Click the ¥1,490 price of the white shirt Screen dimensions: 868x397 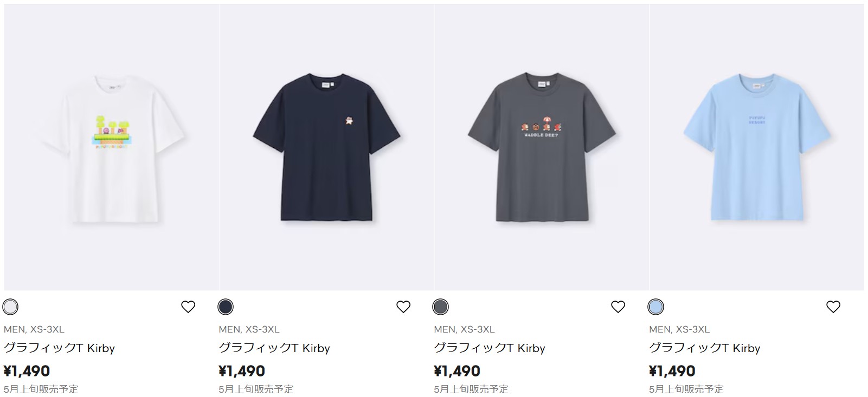[x=27, y=371]
